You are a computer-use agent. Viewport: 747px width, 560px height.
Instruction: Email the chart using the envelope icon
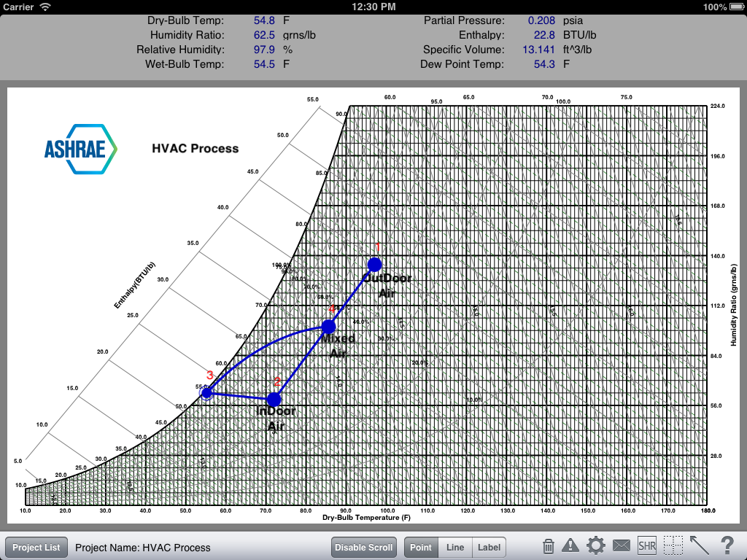(622, 545)
